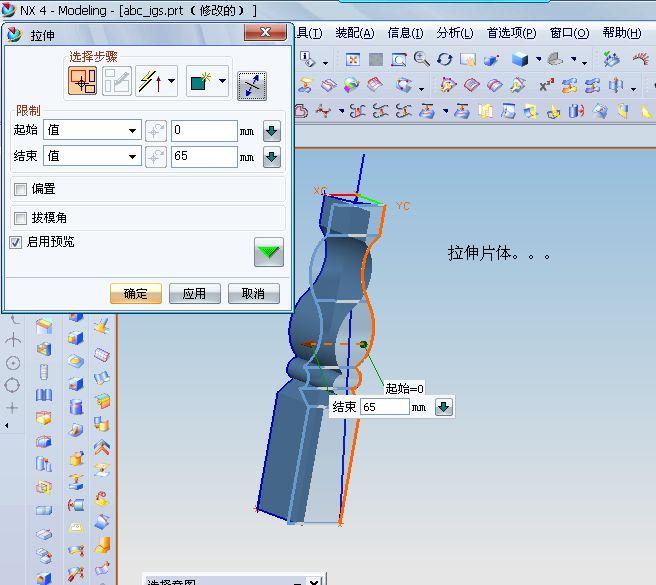Screen dimensions: 656x585
Task: Click the inferred icon in 结束 row
Action: [x=156, y=157]
